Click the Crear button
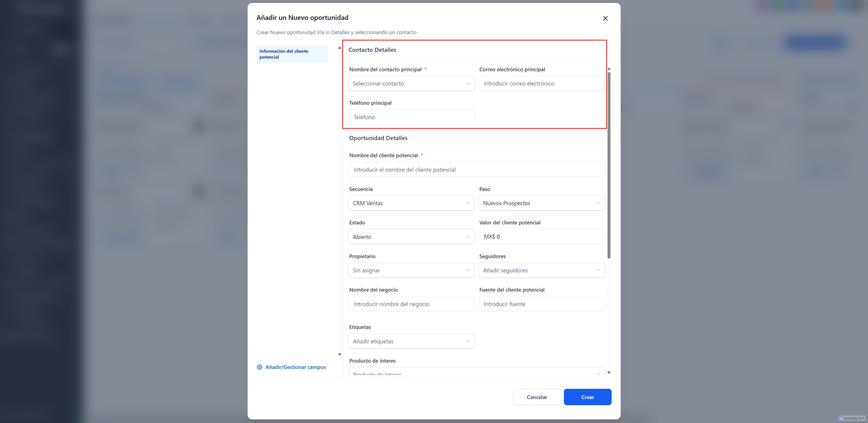 (587, 397)
